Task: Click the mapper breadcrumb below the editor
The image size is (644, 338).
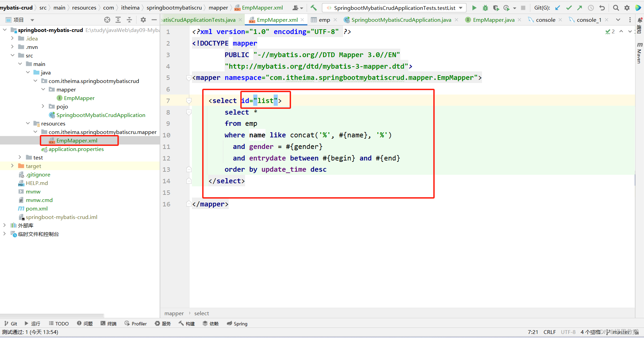Action: [x=174, y=313]
